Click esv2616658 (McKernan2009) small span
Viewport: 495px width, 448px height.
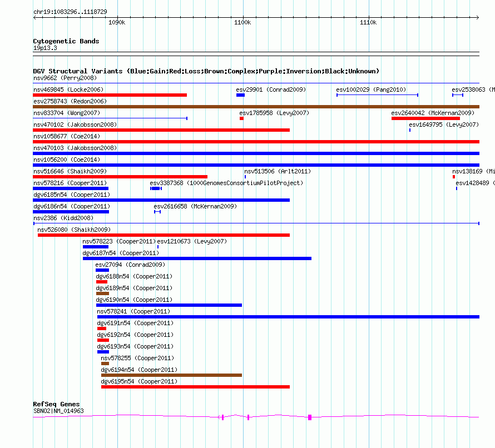tap(157, 212)
